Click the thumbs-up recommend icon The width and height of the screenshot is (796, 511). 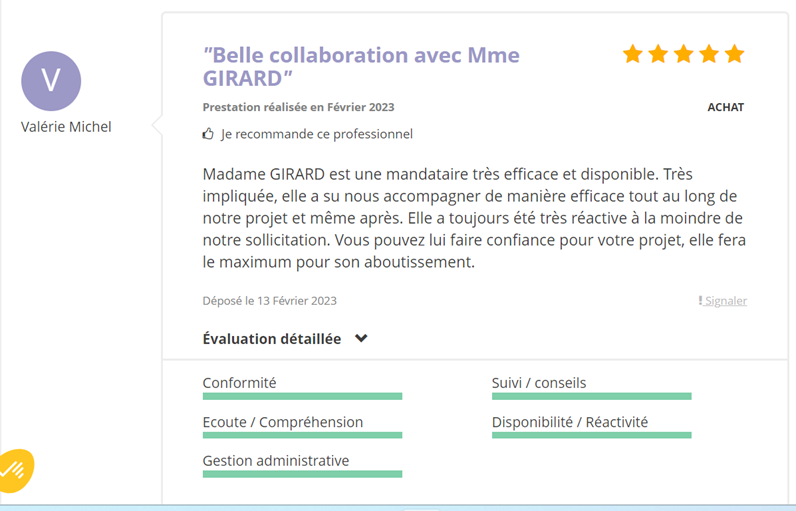pyautogui.click(x=208, y=134)
